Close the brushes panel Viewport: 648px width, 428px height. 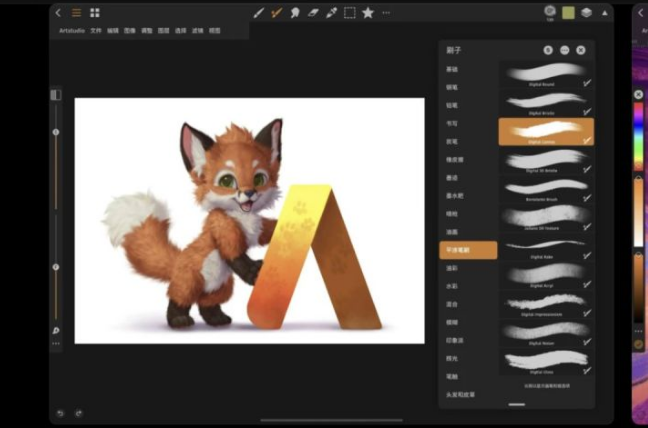581,50
